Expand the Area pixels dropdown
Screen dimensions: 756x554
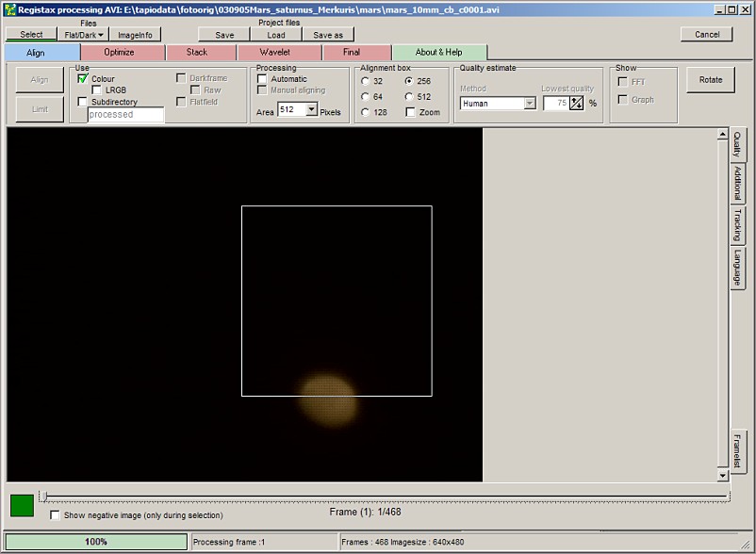click(312, 110)
